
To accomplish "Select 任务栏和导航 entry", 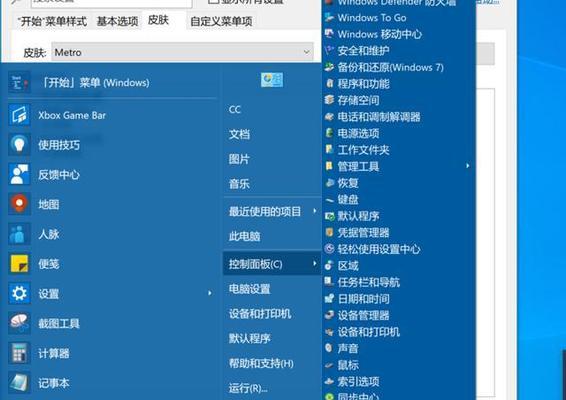I will [x=369, y=282].
